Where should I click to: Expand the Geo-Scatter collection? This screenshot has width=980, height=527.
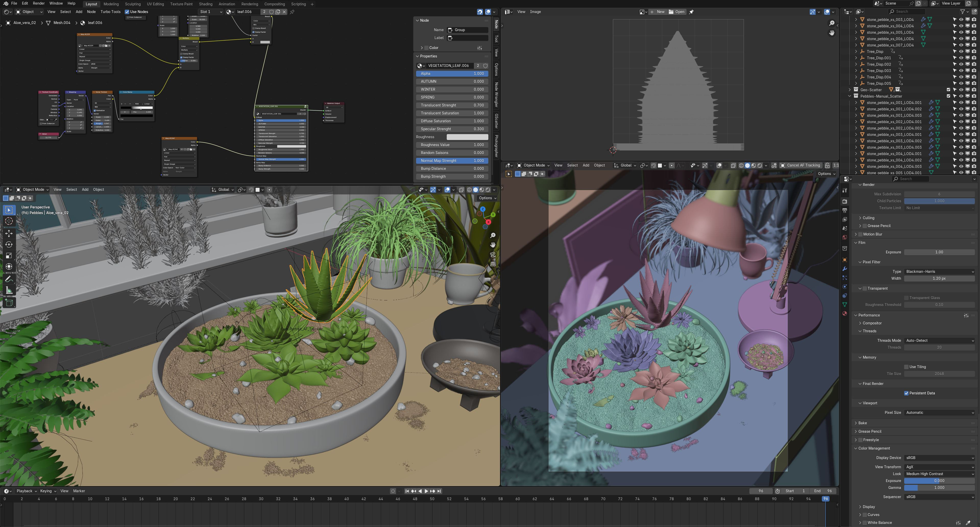pyautogui.click(x=850, y=90)
